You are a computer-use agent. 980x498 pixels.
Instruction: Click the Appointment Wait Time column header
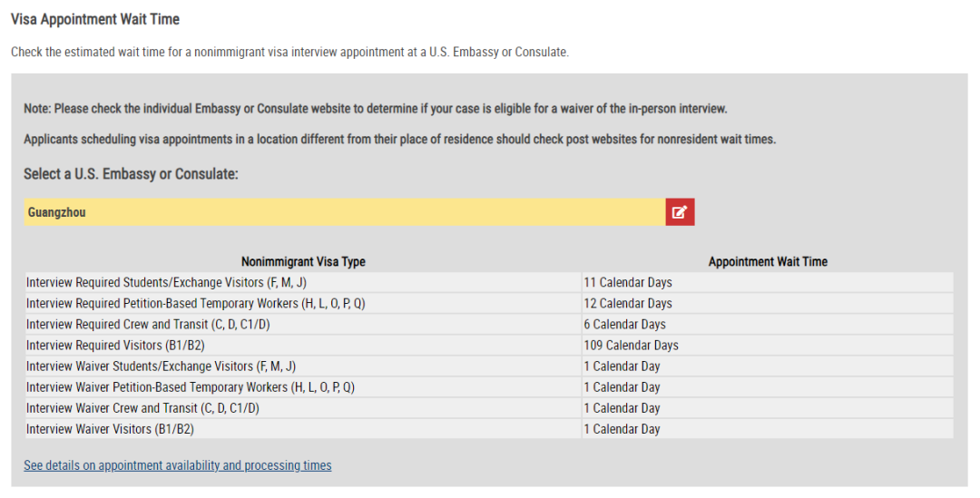pyautogui.click(x=768, y=262)
